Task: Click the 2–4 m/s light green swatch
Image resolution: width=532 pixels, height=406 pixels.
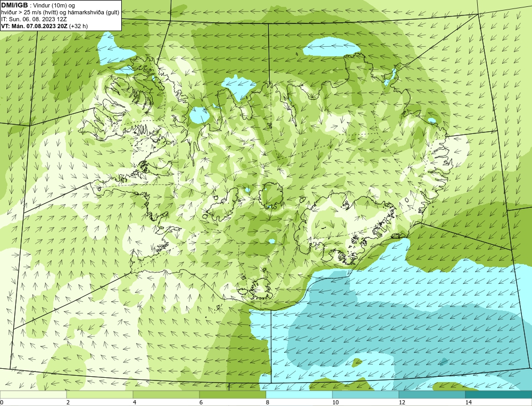Action: coord(100,394)
